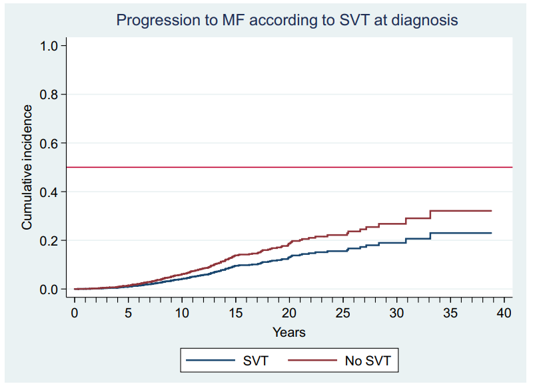
Task: Click the 1.0 tick label on y-axis
Action: click(x=49, y=45)
